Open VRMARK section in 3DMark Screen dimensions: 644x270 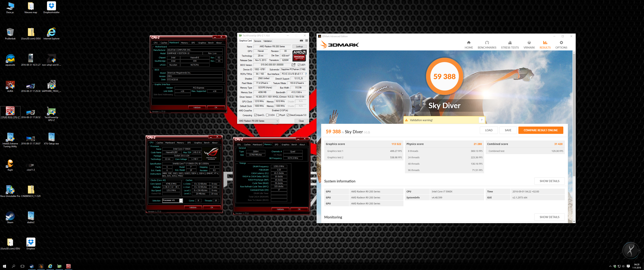(529, 45)
